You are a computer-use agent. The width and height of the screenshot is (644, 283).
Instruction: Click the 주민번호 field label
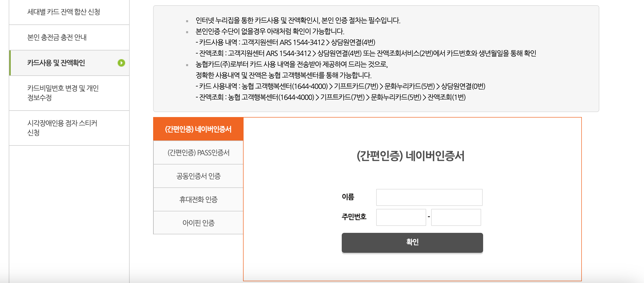[354, 217]
